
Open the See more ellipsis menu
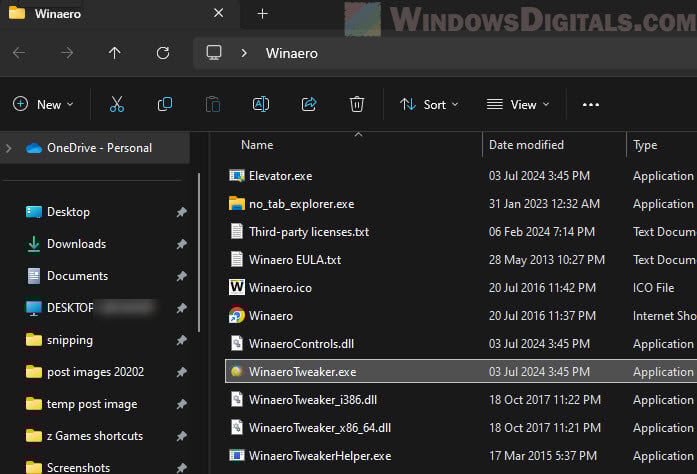coord(591,104)
